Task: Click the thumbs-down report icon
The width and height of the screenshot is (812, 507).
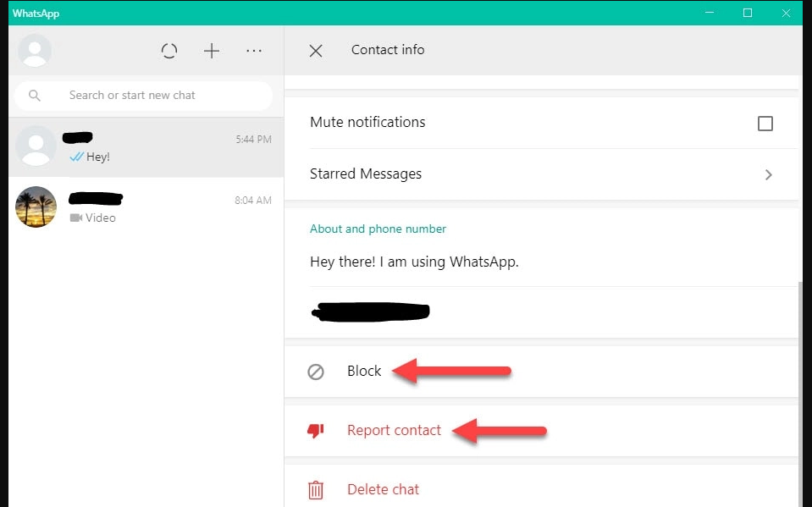Action: tap(316, 431)
